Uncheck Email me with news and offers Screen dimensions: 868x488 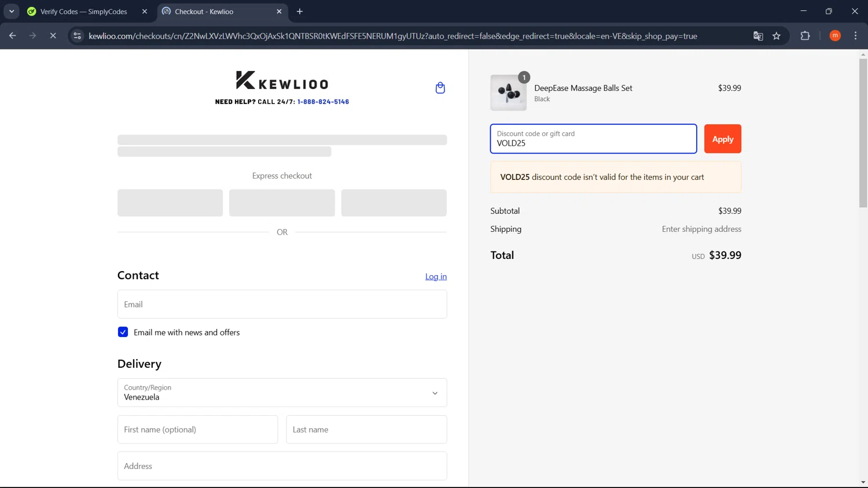[x=123, y=332]
